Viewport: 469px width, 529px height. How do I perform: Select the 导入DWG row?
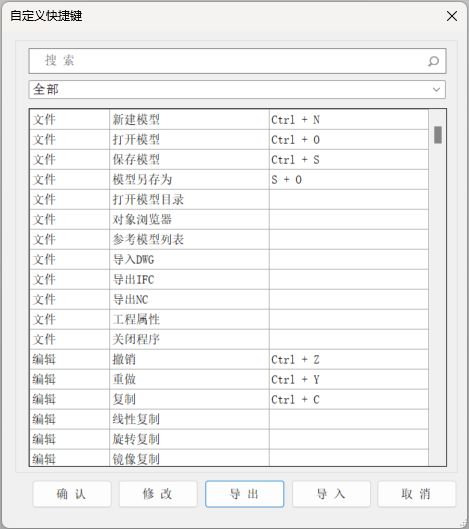229,259
